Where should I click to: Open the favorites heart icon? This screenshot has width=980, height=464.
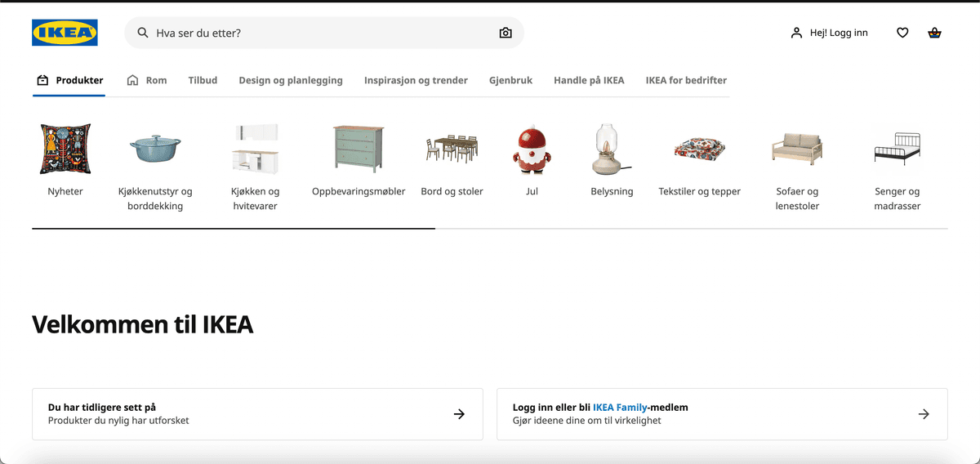[x=902, y=33]
